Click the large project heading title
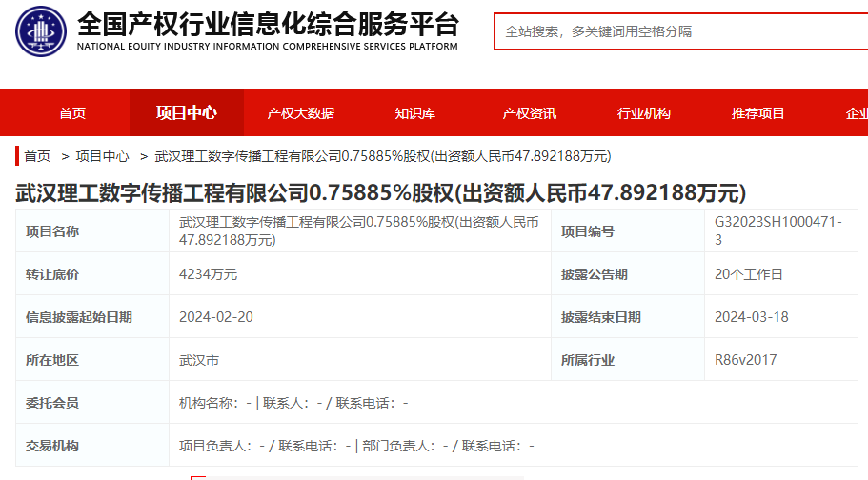This screenshot has height=480, width=868. click(x=381, y=192)
